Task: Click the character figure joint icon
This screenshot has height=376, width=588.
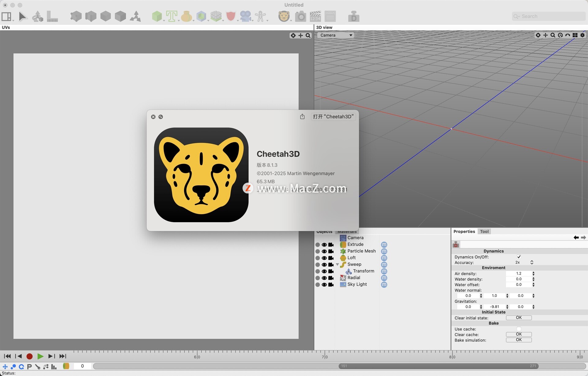Action: [260, 16]
